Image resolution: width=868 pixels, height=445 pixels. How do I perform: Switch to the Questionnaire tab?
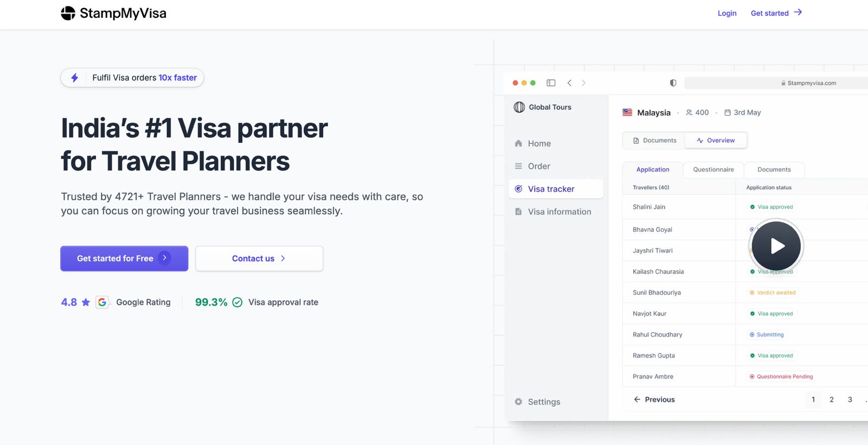click(x=713, y=170)
